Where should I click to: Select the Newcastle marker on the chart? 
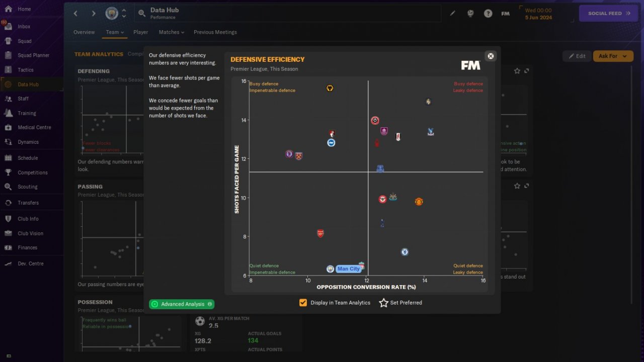point(393,197)
